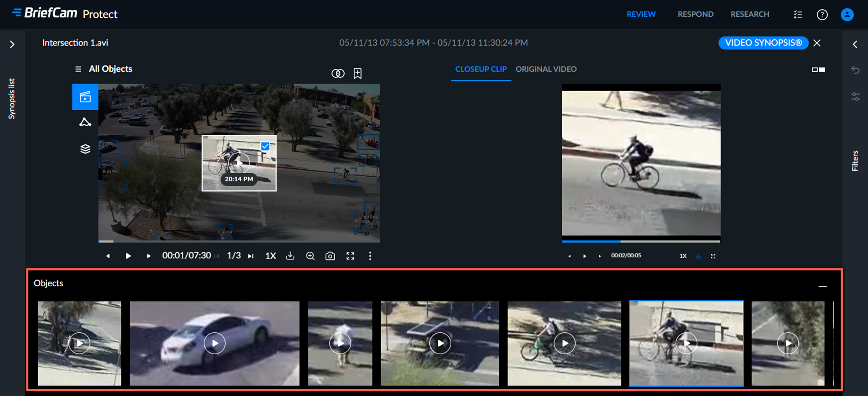Click the Intersection 1.avi file name
This screenshot has height=396, width=868.
pos(75,43)
